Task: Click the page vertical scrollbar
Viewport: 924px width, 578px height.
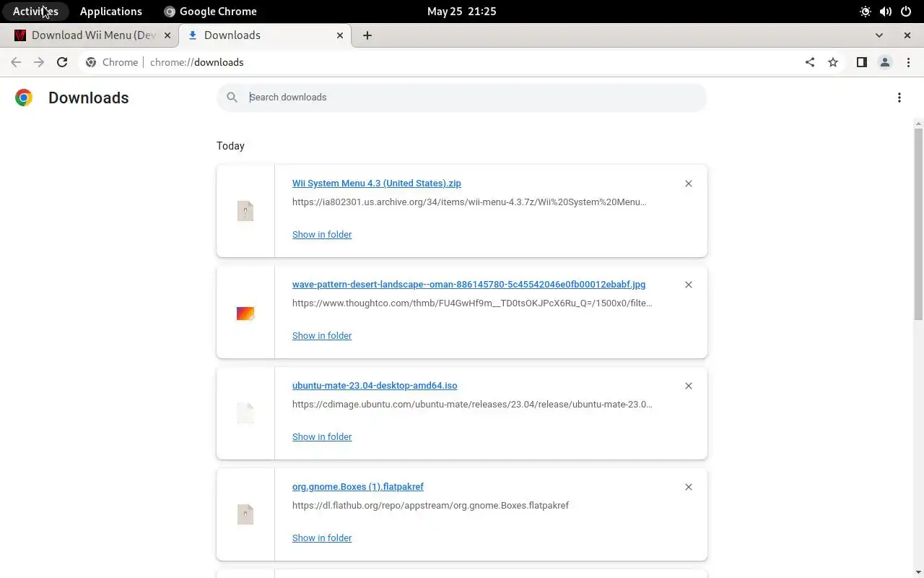Action: (918, 224)
